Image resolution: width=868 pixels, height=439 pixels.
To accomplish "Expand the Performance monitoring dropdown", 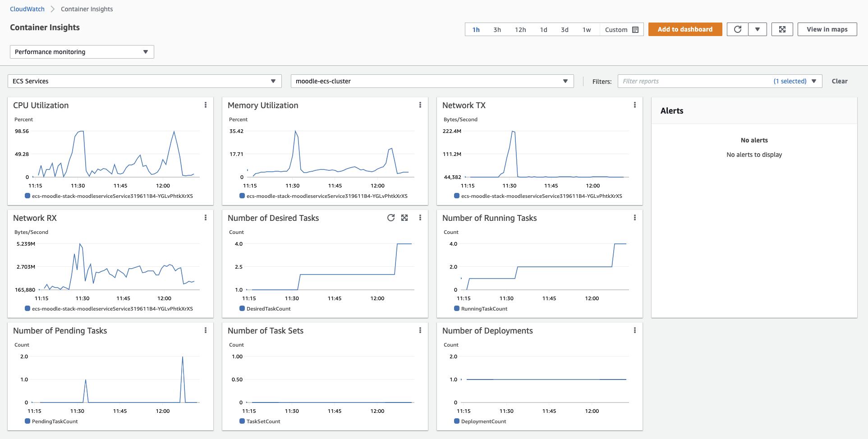I will 82,52.
